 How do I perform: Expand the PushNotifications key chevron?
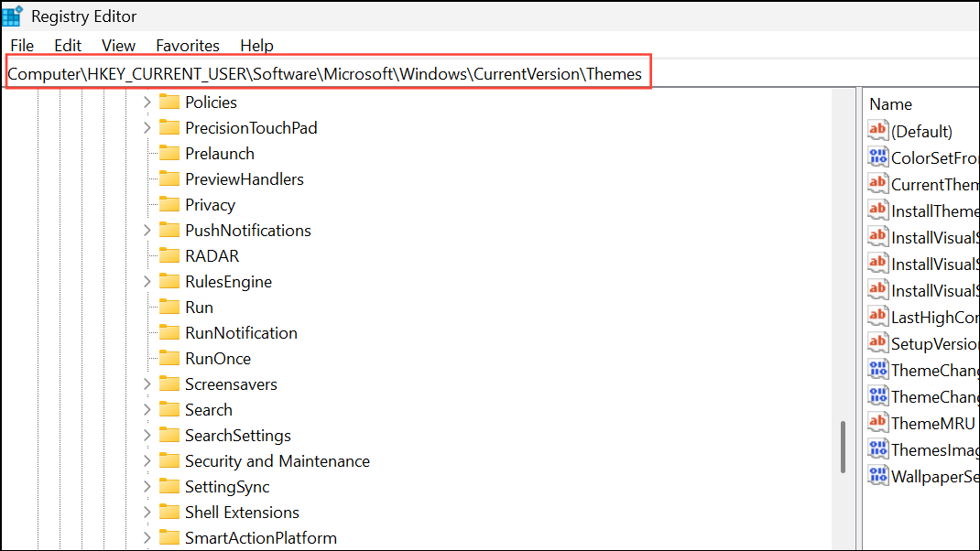point(147,231)
